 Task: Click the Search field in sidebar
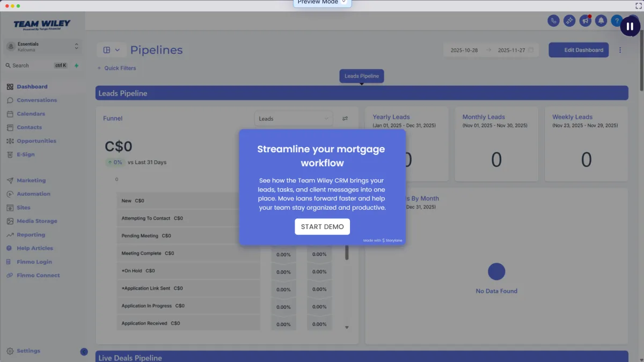point(36,65)
